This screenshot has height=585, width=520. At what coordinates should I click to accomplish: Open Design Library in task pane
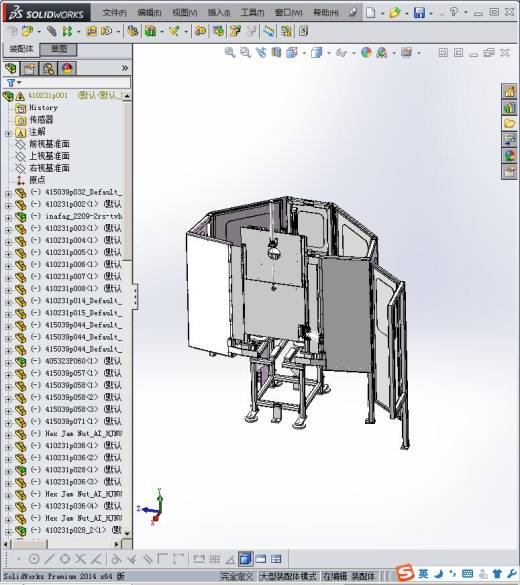click(510, 108)
